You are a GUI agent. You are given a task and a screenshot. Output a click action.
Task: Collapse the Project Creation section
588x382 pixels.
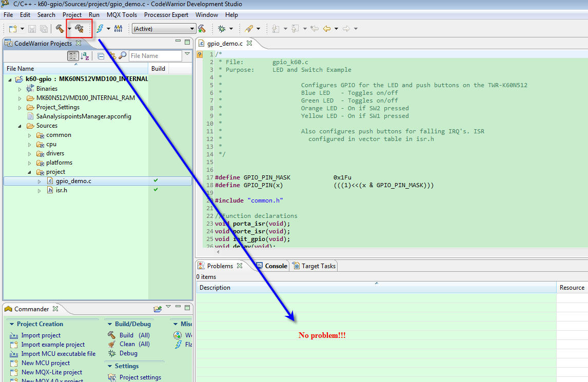coord(12,324)
